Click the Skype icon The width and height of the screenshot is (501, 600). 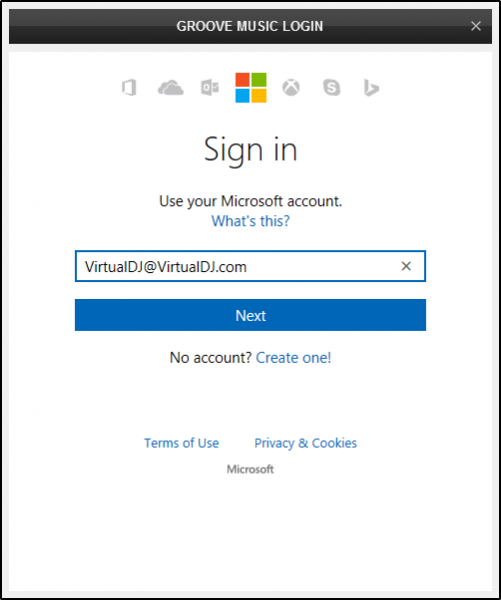click(x=331, y=88)
